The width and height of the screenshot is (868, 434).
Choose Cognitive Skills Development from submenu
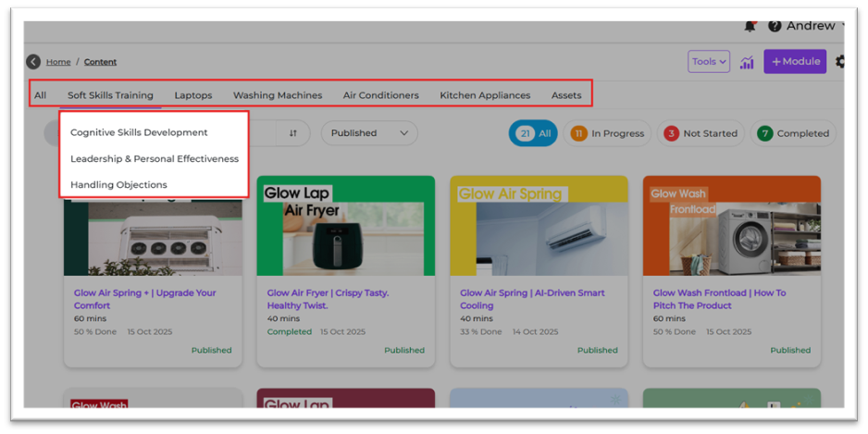coord(139,132)
